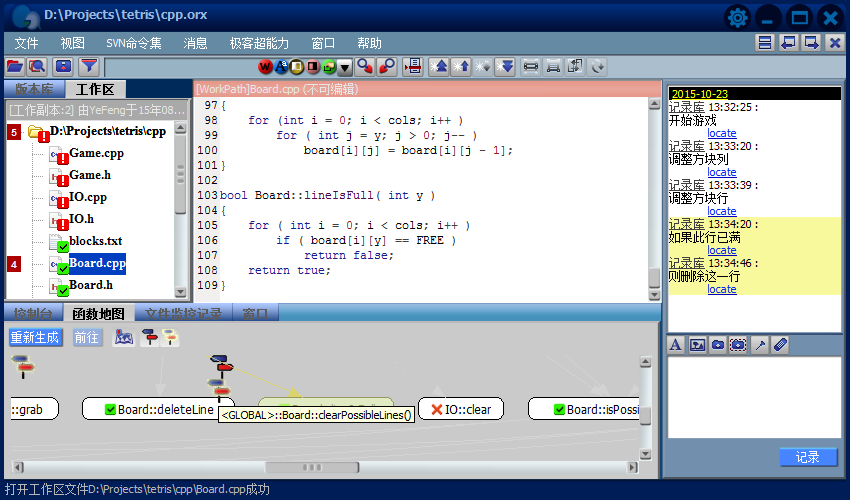Switch to the 文件监控记录 tab
Viewport: 850px width, 500px height.
pyautogui.click(x=183, y=314)
